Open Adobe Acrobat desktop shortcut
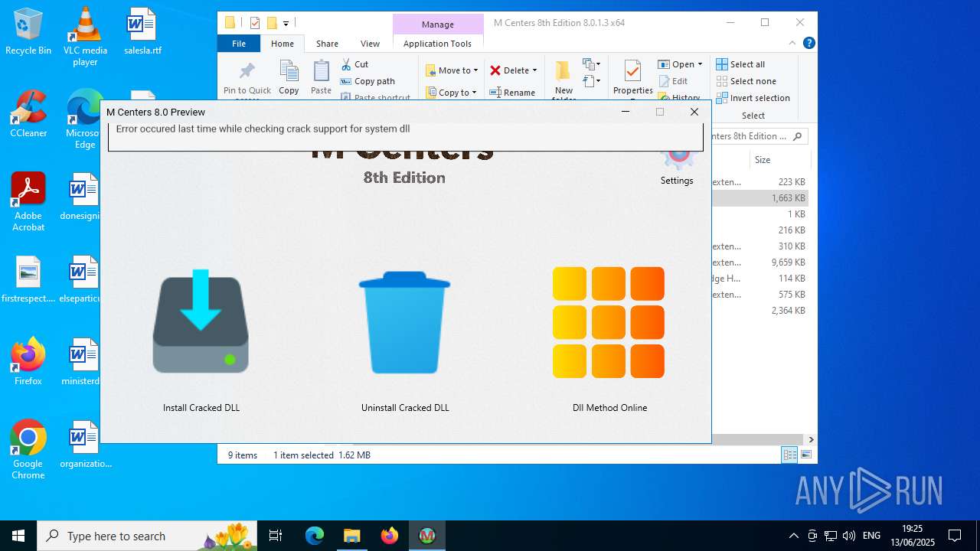Screen dimensions: 980x551 28,202
